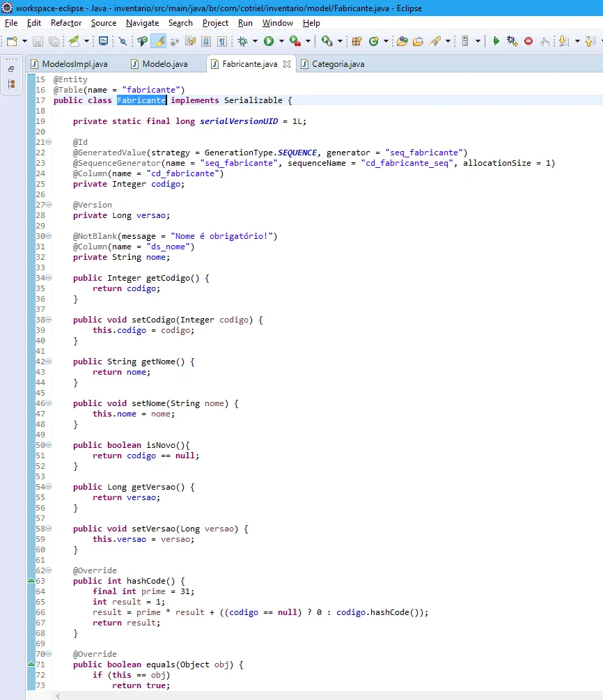Click the Debug bug icon
603x700 pixels.
click(x=243, y=42)
